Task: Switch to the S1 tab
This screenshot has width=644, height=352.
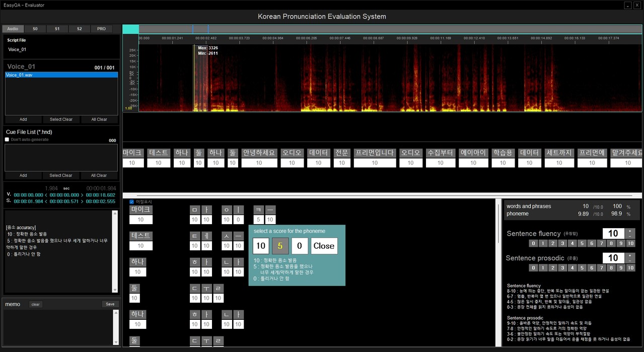Action: tap(57, 29)
